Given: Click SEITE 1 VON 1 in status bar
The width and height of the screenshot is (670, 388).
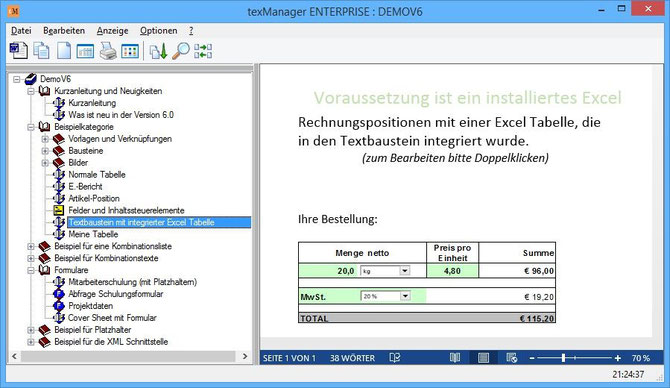Looking at the screenshot, I should click(x=289, y=358).
